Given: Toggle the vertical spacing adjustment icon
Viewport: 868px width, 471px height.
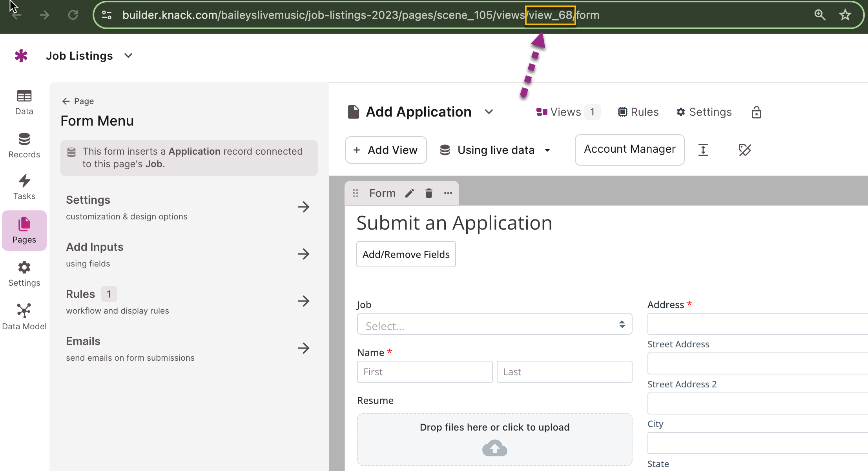Looking at the screenshot, I should (703, 150).
